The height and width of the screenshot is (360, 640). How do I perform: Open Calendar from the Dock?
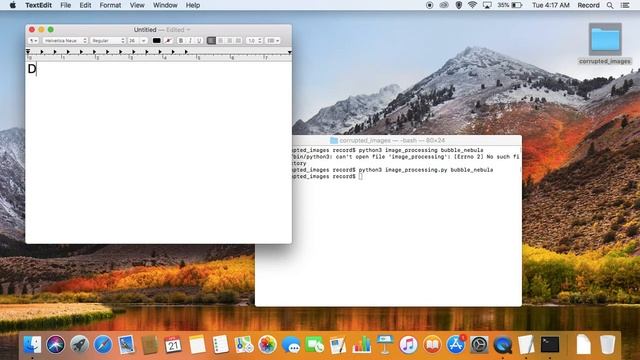(173, 345)
